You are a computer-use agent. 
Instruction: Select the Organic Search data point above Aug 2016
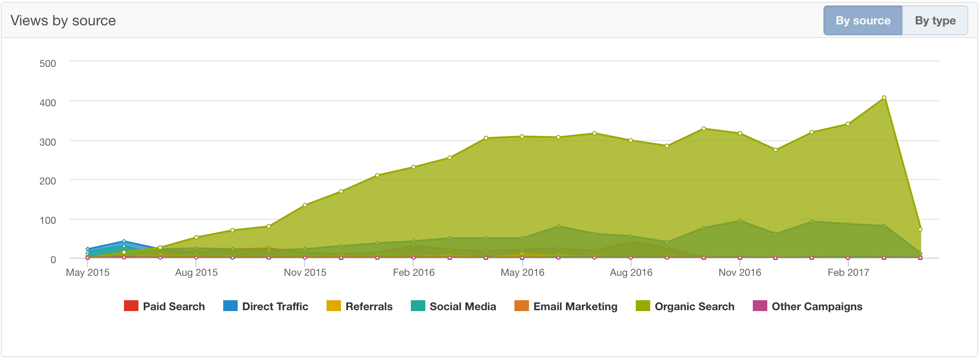point(631,140)
